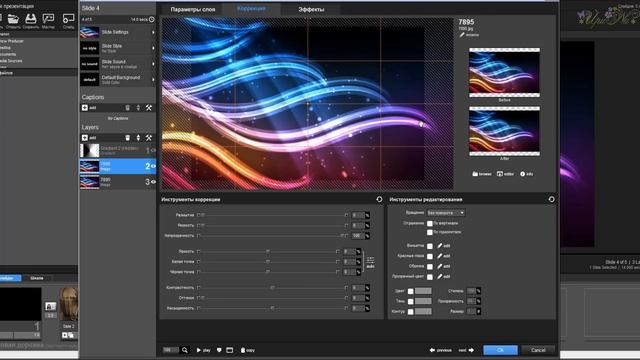This screenshot has height=360, width=640.
Task: Select layer 3 thumbnail in Layers list
Action: [89, 182]
